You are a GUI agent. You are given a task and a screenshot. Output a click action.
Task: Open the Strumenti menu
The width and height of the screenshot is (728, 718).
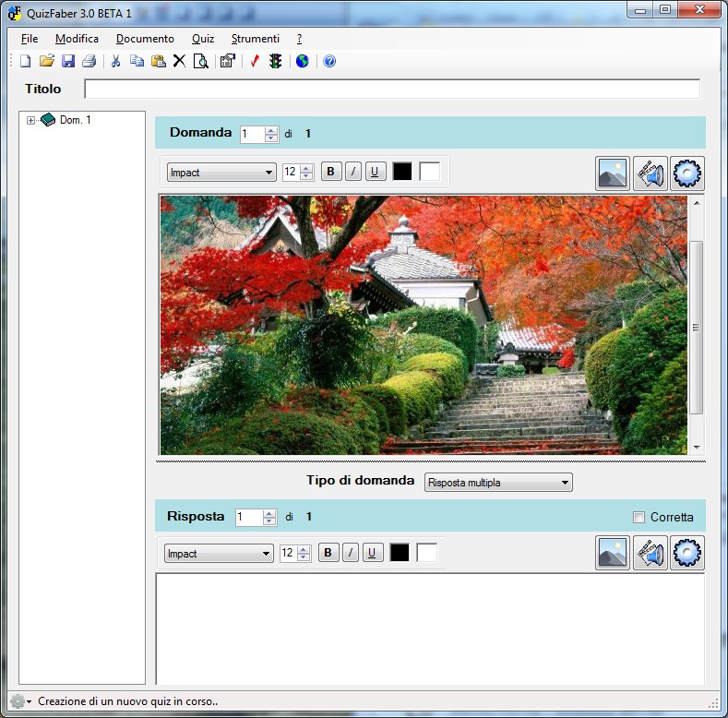click(x=255, y=39)
